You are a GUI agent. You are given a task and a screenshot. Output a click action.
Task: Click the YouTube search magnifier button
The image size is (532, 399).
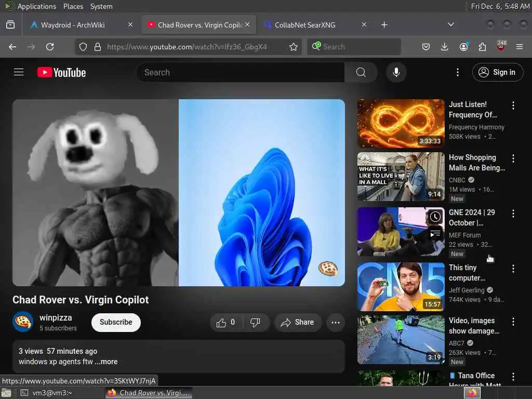pos(361,72)
